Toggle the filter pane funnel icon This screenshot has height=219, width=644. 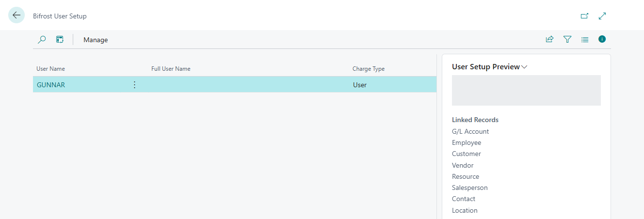(x=567, y=39)
